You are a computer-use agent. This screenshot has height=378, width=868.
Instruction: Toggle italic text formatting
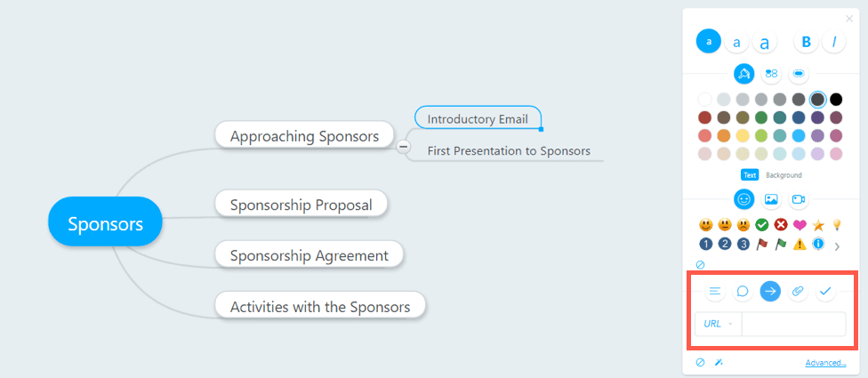(x=834, y=41)
